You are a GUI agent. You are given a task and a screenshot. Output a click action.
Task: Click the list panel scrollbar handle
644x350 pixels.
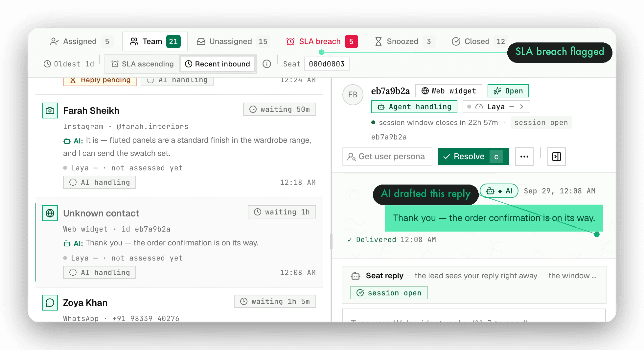[x=331, y=241]
